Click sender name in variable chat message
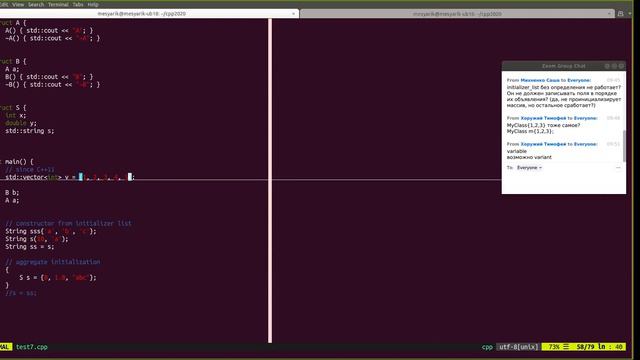Screen dimensions: 640x360 coord(543,144)
